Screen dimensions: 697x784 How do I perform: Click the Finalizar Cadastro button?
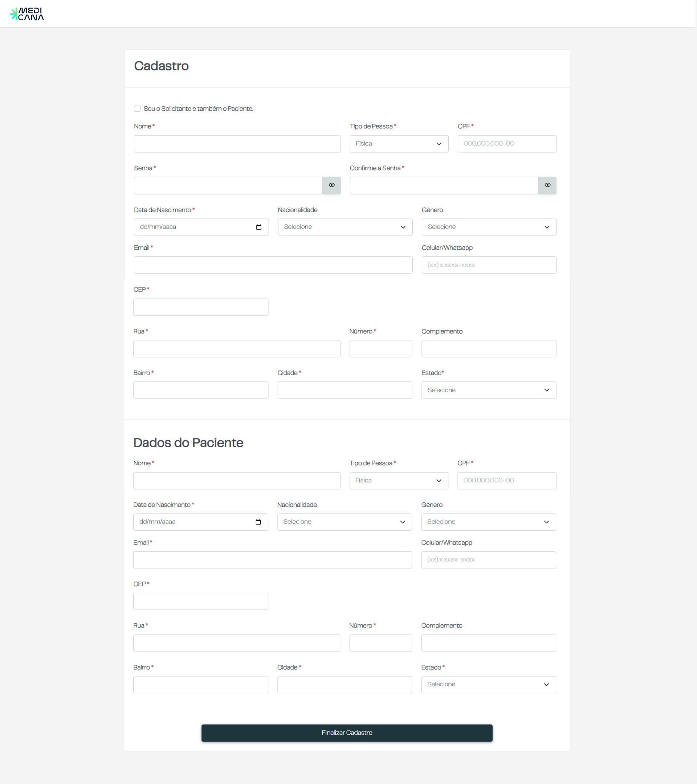coord(347,733)
